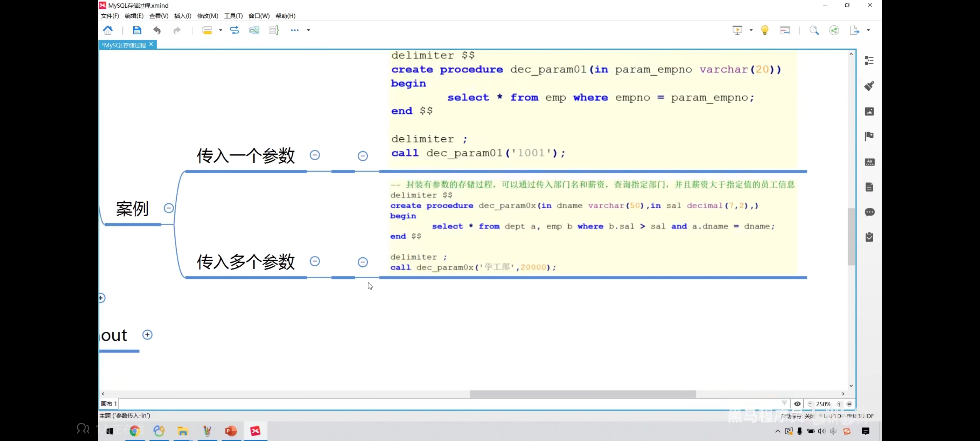Click the zoom out minus button

[x=810, y=404]
